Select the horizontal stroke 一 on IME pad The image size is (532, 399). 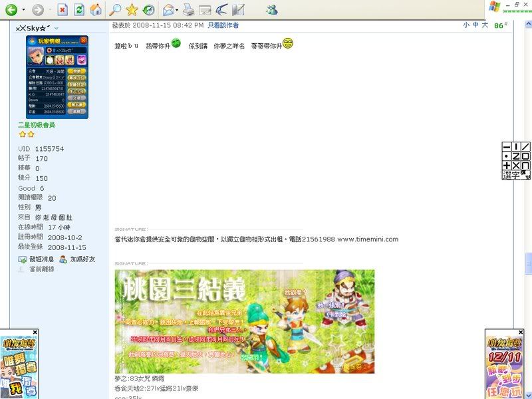[507, 146]
